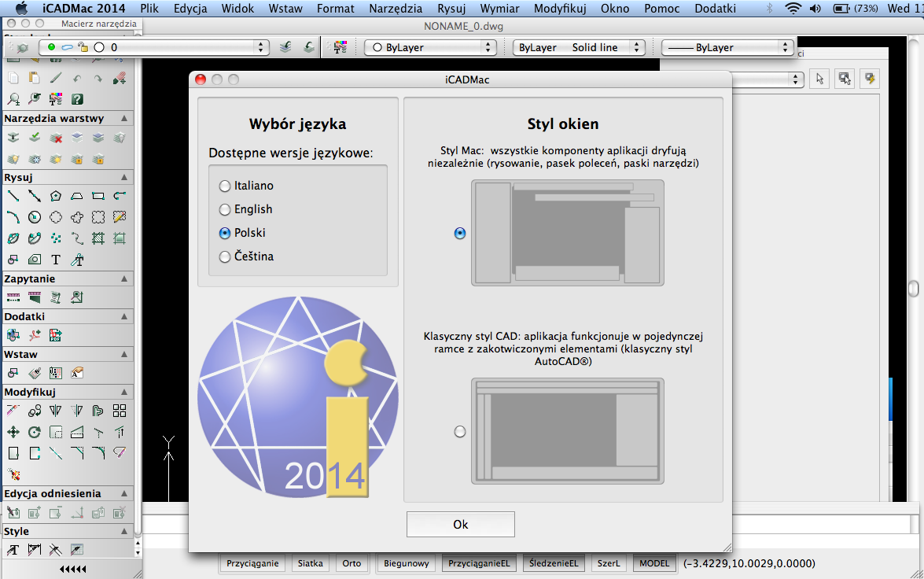Open the ByLayer Solid line dropdown

coord(579,47)
